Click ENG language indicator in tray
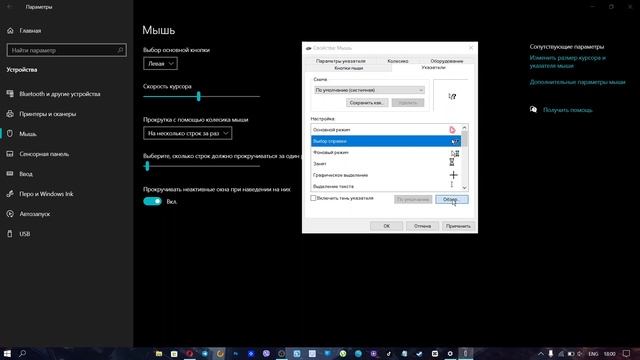640x360 pixels. pyautogui.click(x=593, y=353)
